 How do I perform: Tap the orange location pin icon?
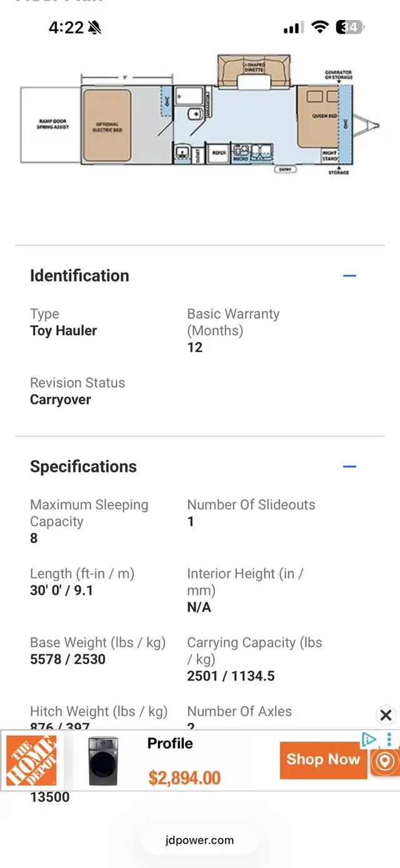(386, 762)
